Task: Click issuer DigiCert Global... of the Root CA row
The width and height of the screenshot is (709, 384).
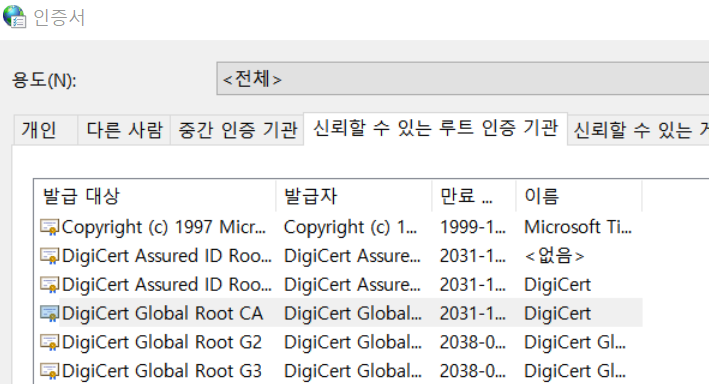Action: [353, 313]
